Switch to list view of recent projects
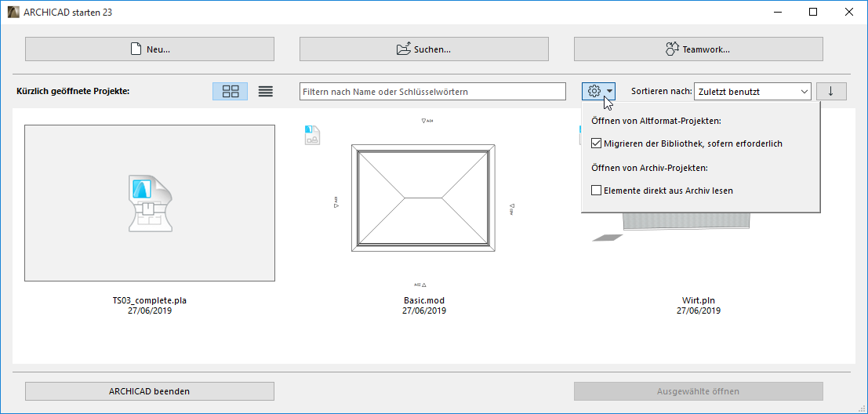Viewport: 868px width, 414px height. [x=266, y=91]
